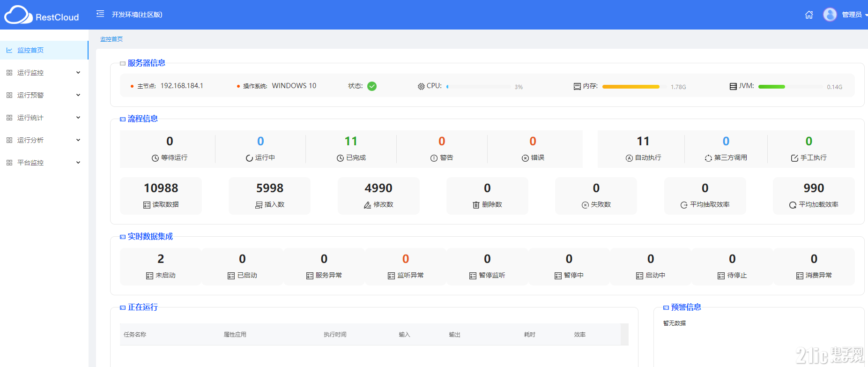Viewport: 868px width, 367px height.
Task: Expand the chevron beside 运行分析
Action: (x=78, y=140)
